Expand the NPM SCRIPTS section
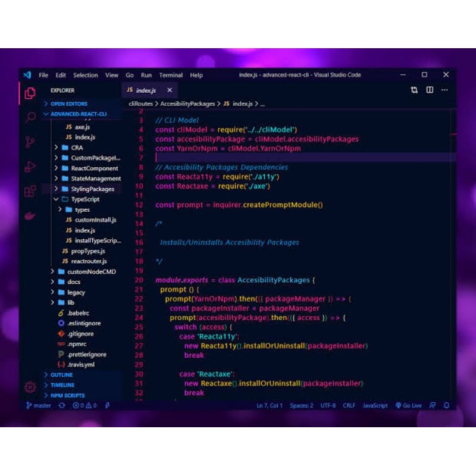This screenshot has width=476, height=476. pos(67,395)
